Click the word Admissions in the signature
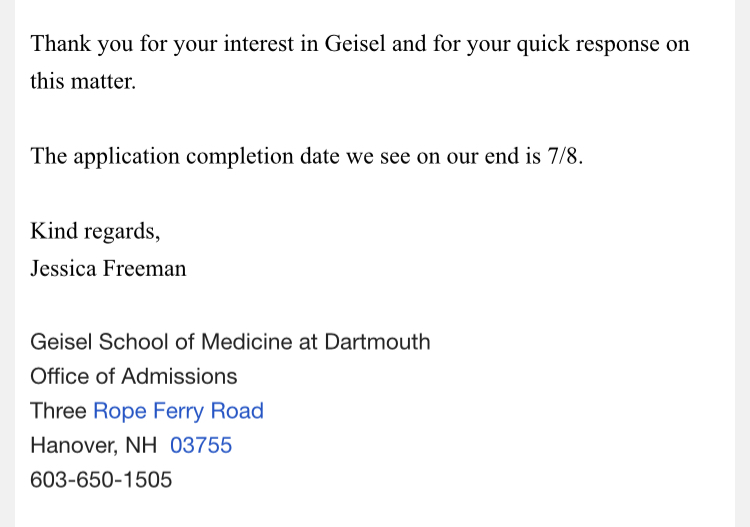The height and width of the screenshot is (527, 750). pos(179,376)
